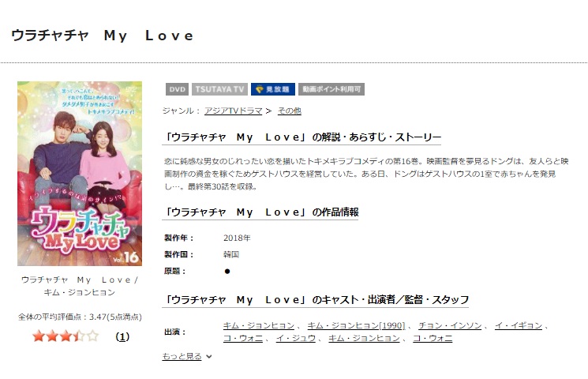The image size is (588, 379).
Task: Click the chevron next to もっと見る
Action: point(209,356)
